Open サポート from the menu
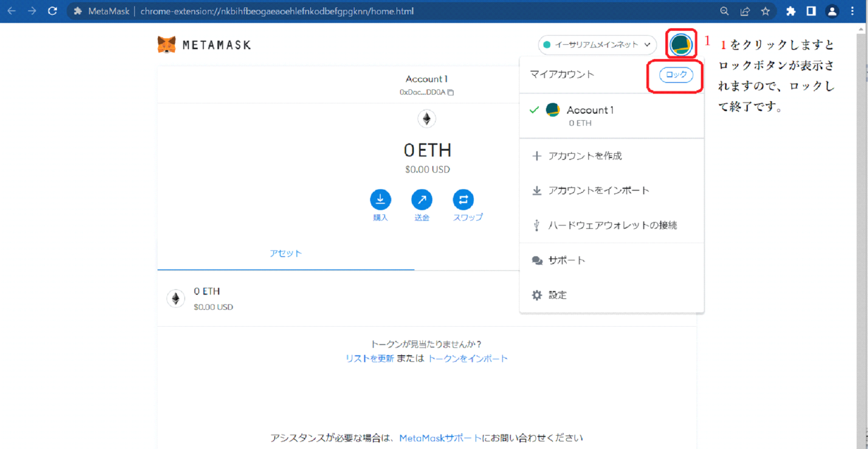The image size is (868, 449). [x=612, y=261]
